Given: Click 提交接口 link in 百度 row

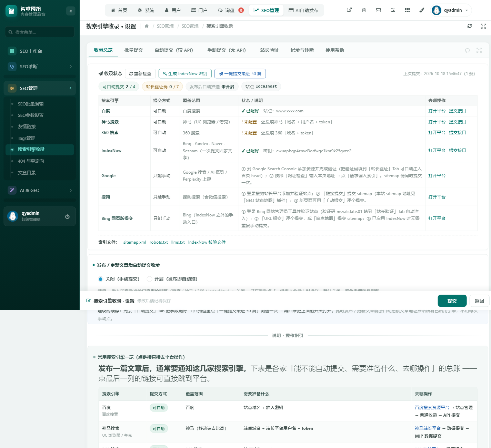Looking at the screenshot, I should click(458, 111).
